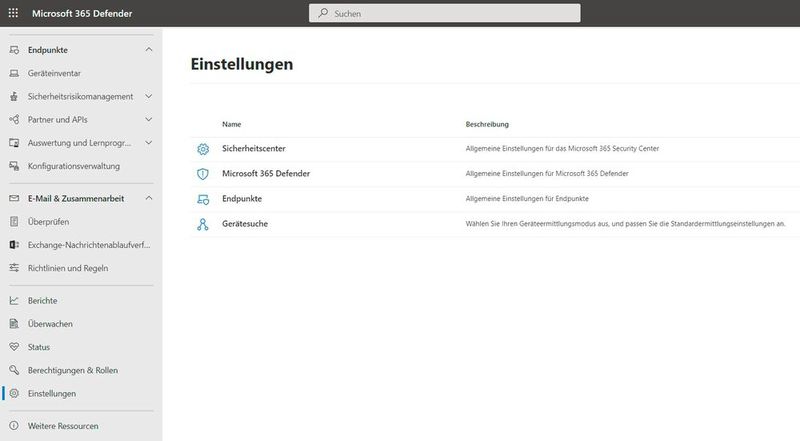The image size is (800, 441).
Task: Click the E-Mail & Zusammenarbeit envelope icon
Action: pos(14,198)
